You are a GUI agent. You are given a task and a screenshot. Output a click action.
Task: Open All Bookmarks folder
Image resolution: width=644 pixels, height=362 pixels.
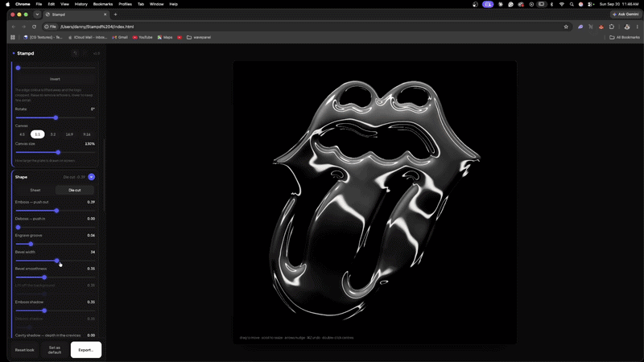tap(625, 37)
